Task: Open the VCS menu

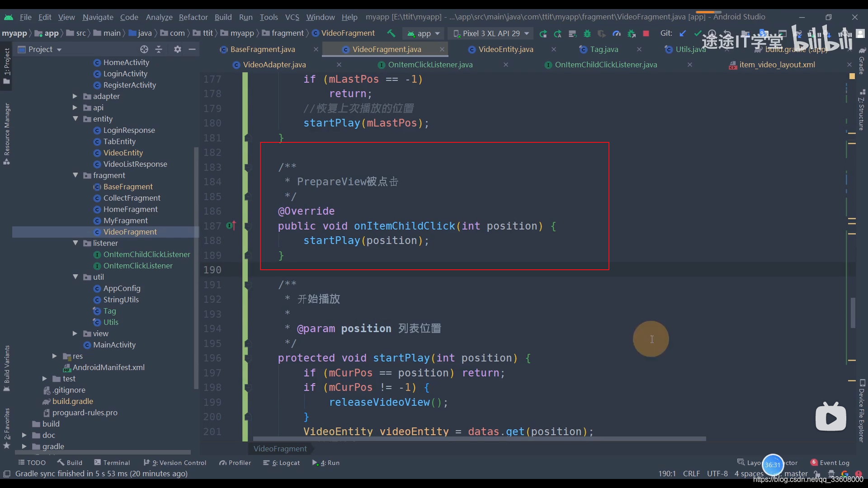Action: tap(292, 17)
